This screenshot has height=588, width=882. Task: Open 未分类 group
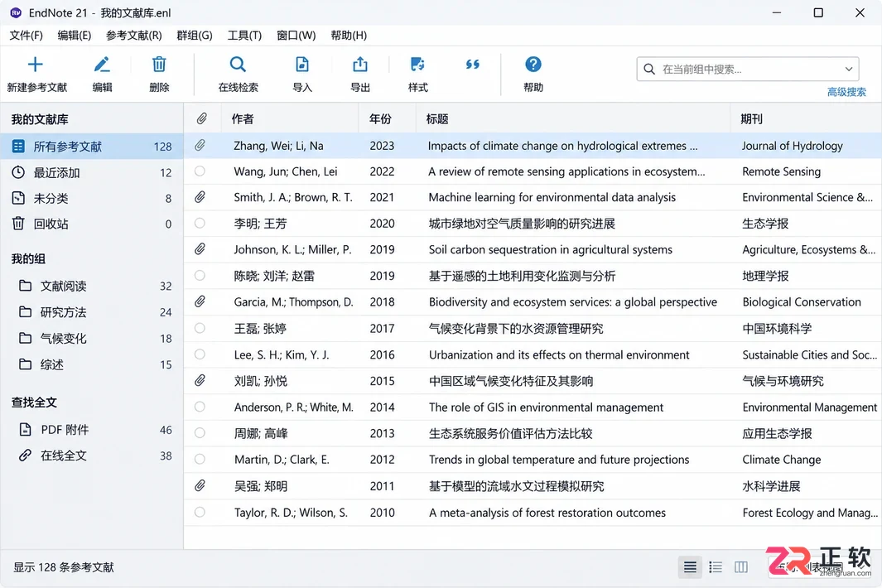tap(92, 198)
